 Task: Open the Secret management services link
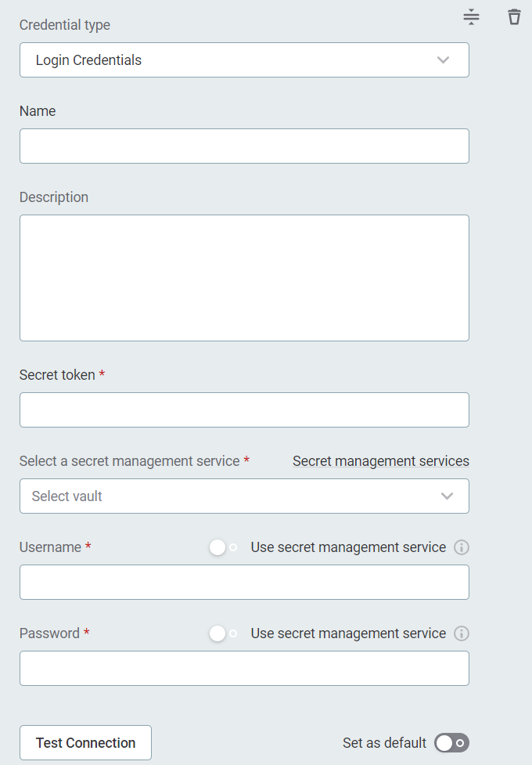pyautogui.click(x=381, y=460)
